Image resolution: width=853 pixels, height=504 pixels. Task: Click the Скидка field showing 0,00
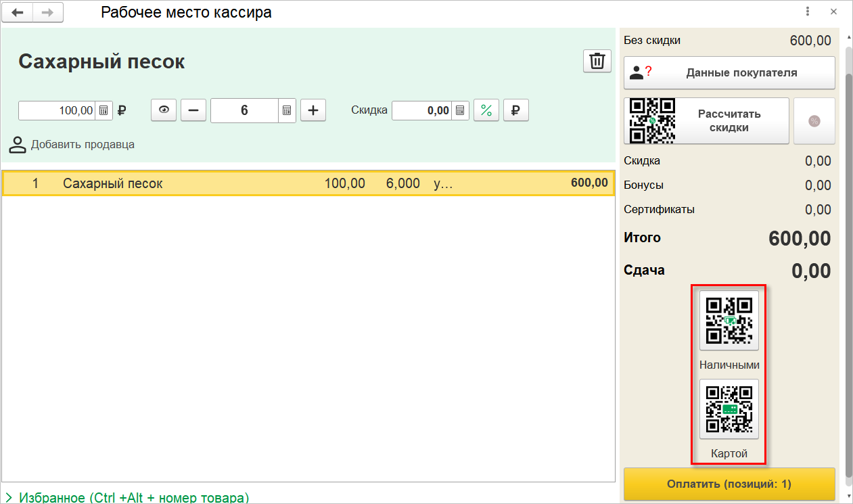tap(422, 110)
